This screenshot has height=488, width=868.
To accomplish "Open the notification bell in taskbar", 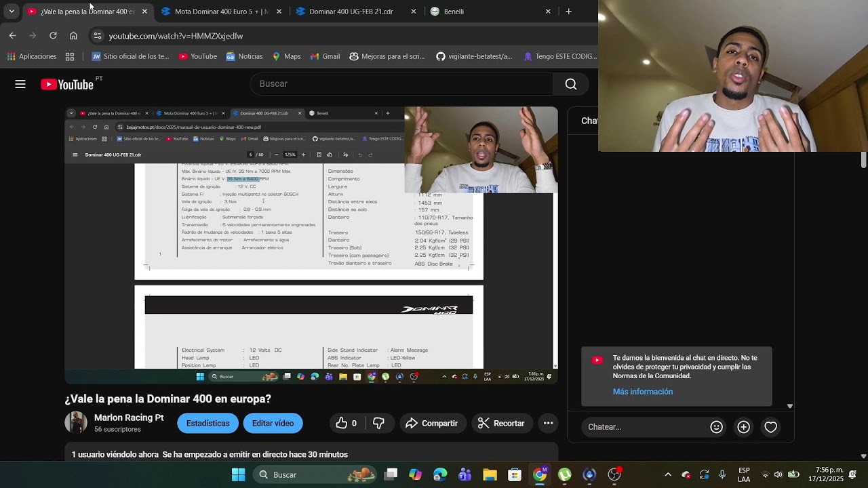I will click(853, 474).
